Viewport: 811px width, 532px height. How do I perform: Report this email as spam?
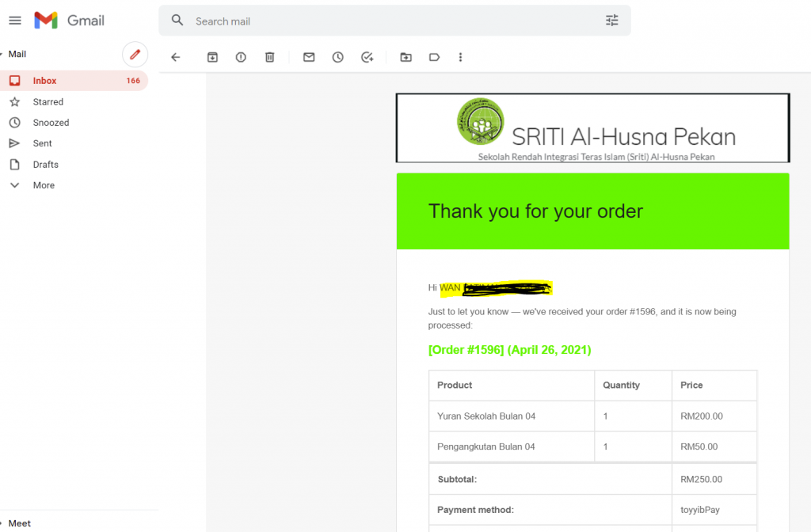(241, 57)
